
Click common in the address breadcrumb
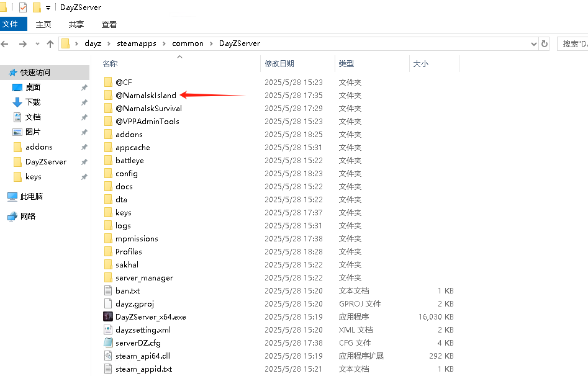click(x=188, y=43)
